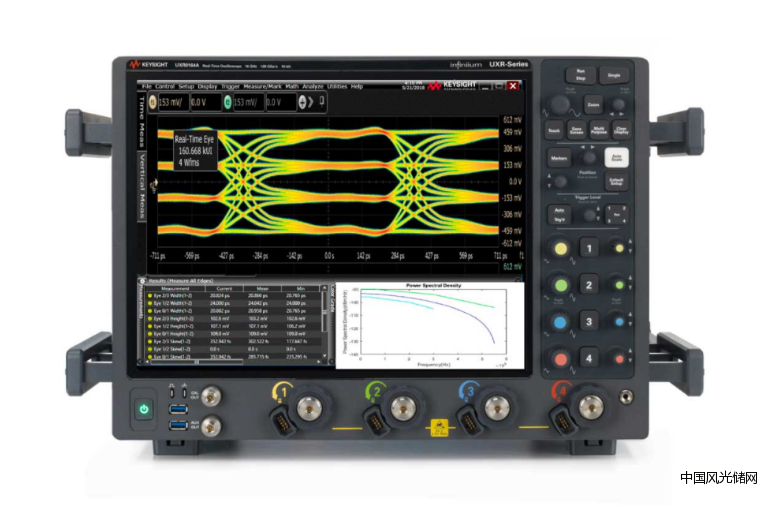The width and height of the screenshot is (766, 508).
Task: Click the pin icon in channel toolbar
Action: point(321,101)
